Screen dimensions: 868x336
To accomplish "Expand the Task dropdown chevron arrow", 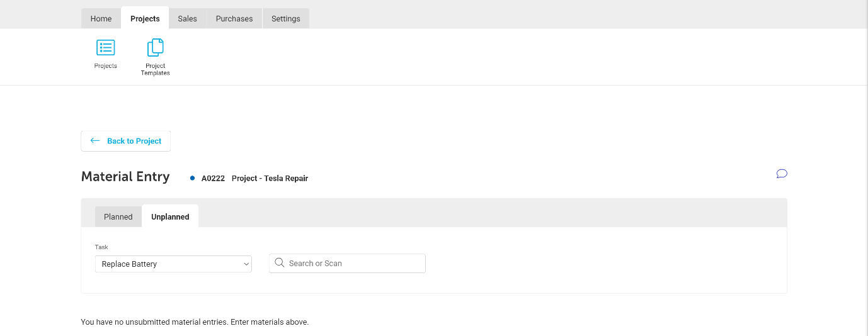I will coord(246,264).
